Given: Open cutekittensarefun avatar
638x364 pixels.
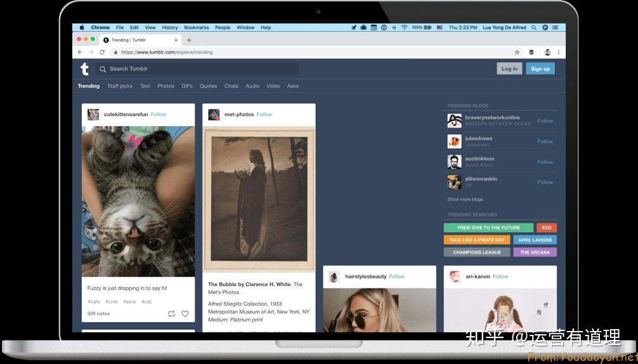Looking at the screenshot, I should pos(93,114).
